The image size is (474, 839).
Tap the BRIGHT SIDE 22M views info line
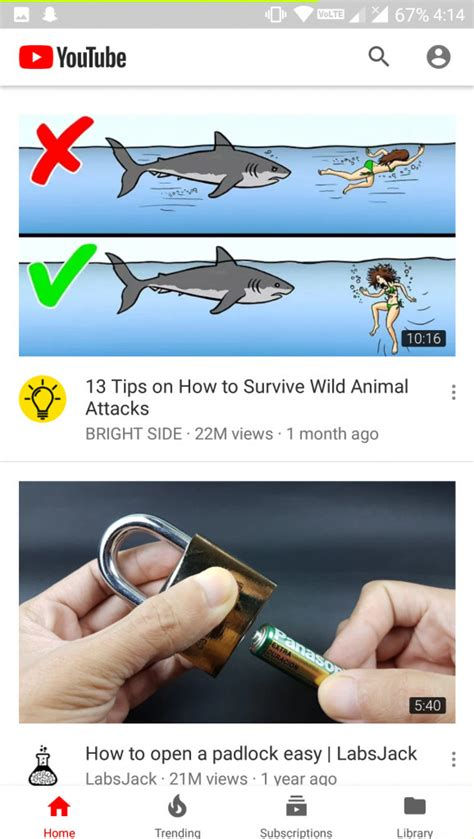(232, 433)
